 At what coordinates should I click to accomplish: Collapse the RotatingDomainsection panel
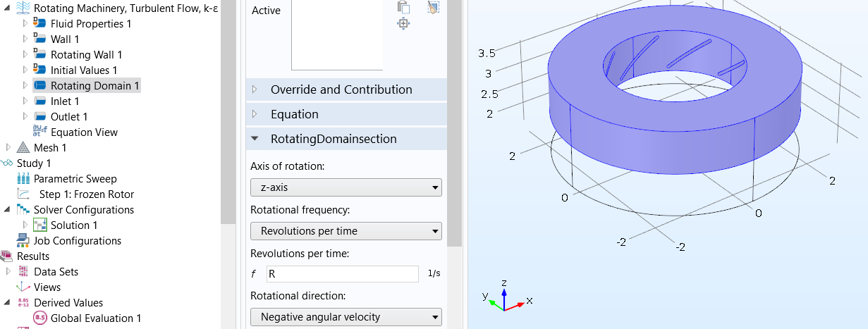[255, 139]
